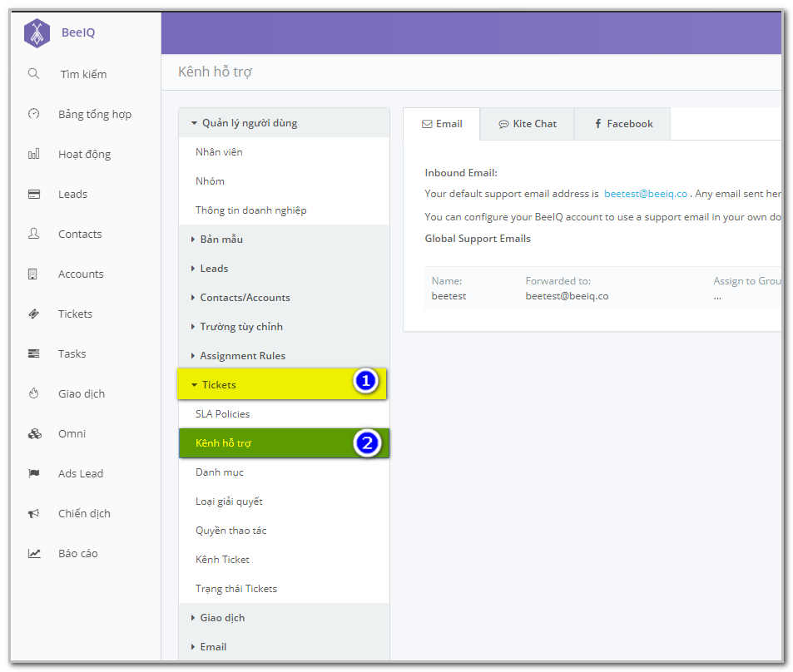The image size is (793, 672).
Task: Click the Báo cáo line chart icon
Action: tap(34, 553)
